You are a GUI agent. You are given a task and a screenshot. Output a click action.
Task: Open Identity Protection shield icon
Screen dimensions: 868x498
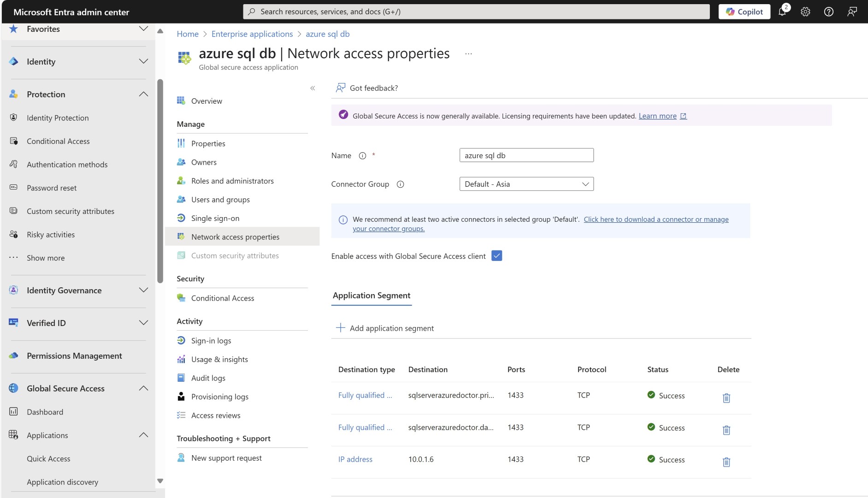13,118
